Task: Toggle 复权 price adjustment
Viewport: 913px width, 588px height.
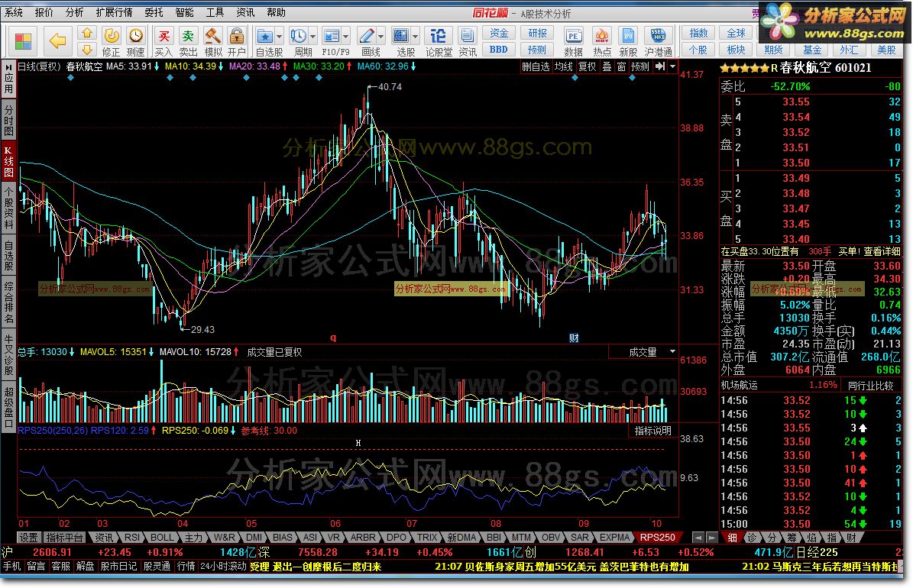Action: (x=587, y=67)
